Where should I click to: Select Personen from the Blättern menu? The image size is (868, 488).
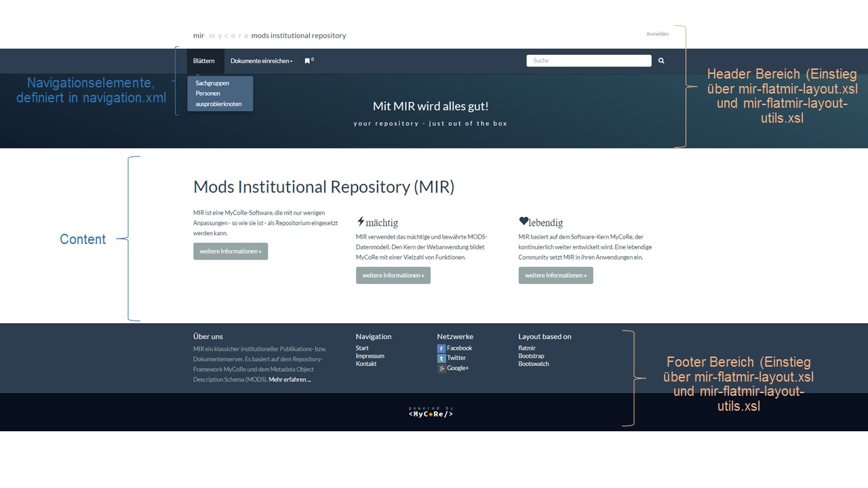pyautogui.click(x=208, y=94)
